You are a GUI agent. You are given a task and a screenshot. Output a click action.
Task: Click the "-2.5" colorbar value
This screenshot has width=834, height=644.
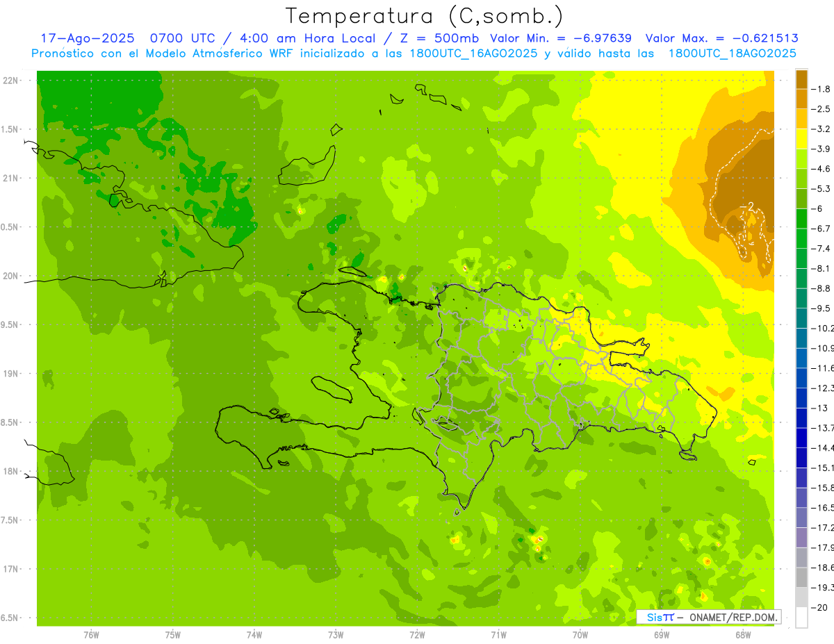(822, 109)
